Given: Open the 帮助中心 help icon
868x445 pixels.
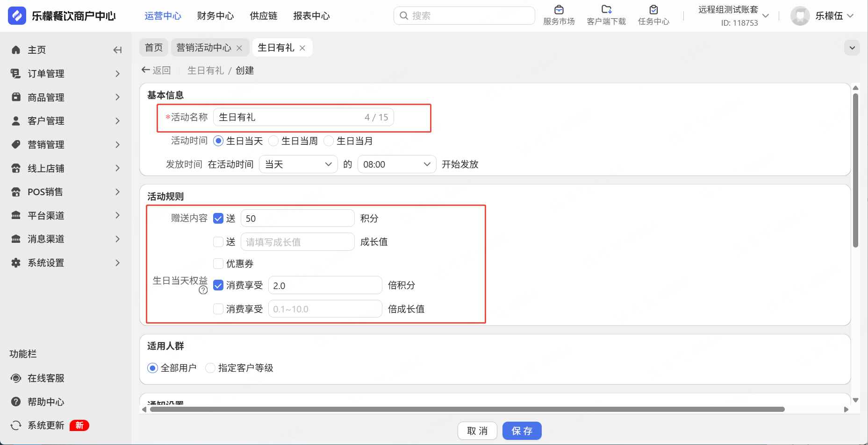Looking at the screenshot, I should pyautogui.click(x=16, y=402).
